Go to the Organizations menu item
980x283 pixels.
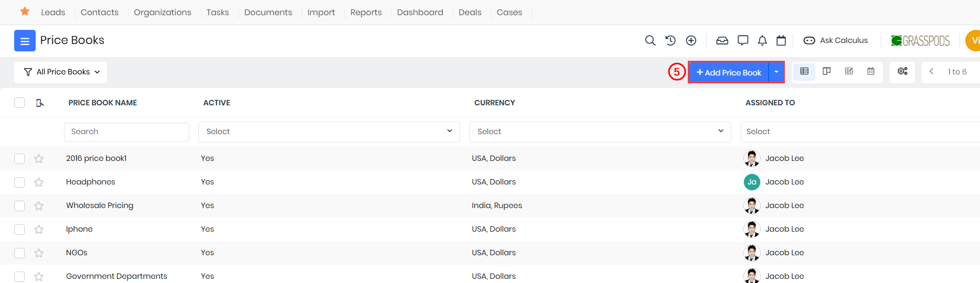click(x=163, y=12)
